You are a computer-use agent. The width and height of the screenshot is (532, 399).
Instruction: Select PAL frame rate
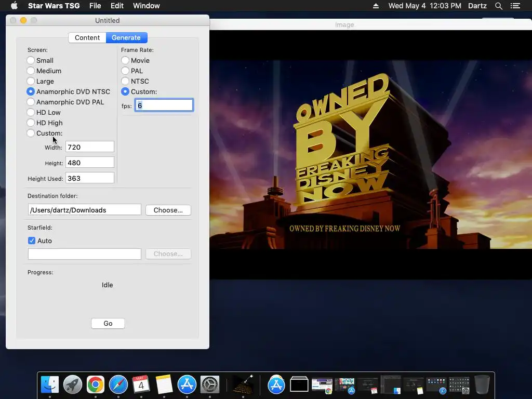125,71
